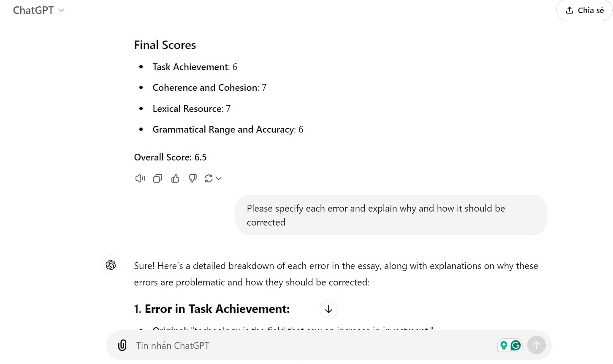This screenshot has width=613, height=364.
Task: Open the Grammarly extension icon in message box
Action: click(515, 345)
